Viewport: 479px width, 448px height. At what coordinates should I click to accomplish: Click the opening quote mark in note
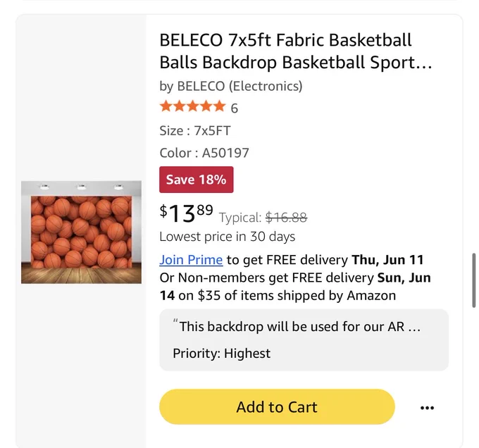pyautogui.click(x=175, y=321)
